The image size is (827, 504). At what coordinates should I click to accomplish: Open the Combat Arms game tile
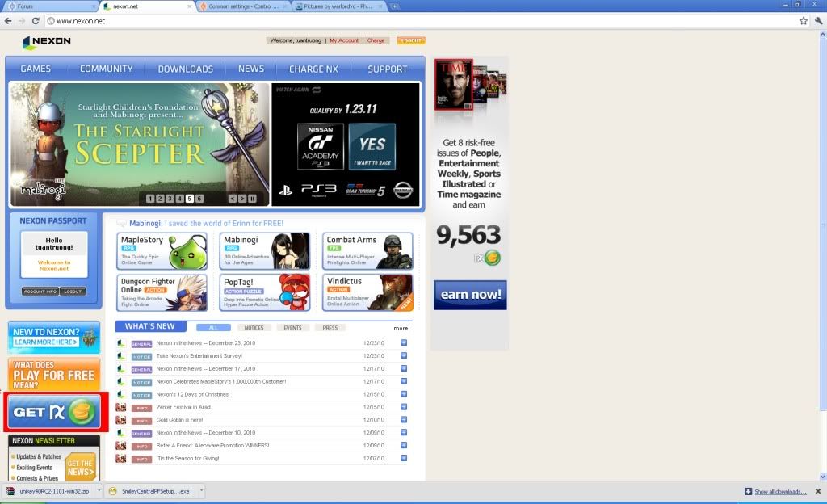pyautogui.click(x=367, y=251)
